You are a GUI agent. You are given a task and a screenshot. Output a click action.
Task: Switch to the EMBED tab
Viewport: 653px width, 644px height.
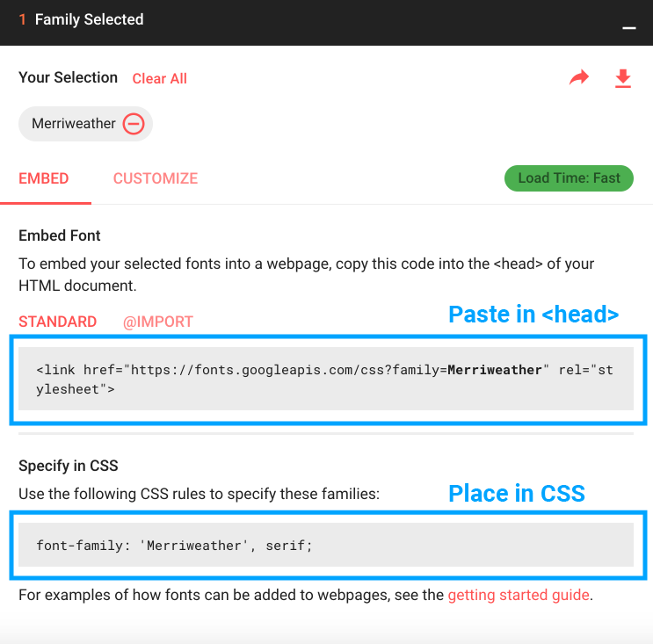pyautogui.click(x=44, y=178)
